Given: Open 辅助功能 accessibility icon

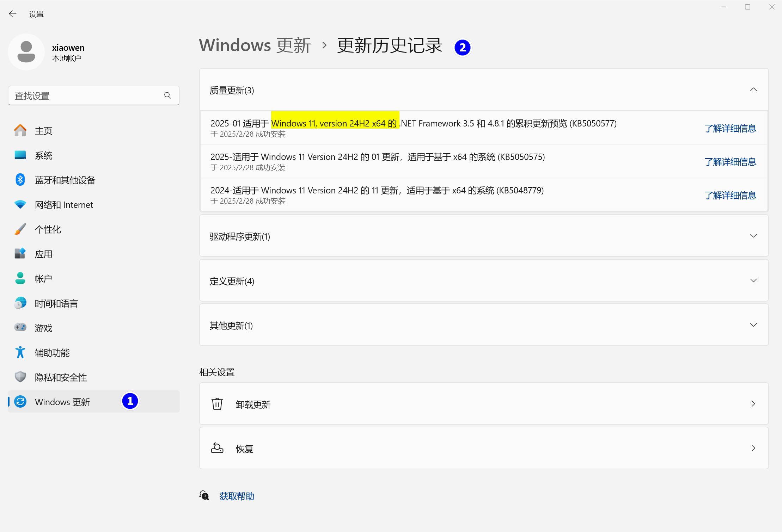Looking at the screenshot, I should pos(20,352).
